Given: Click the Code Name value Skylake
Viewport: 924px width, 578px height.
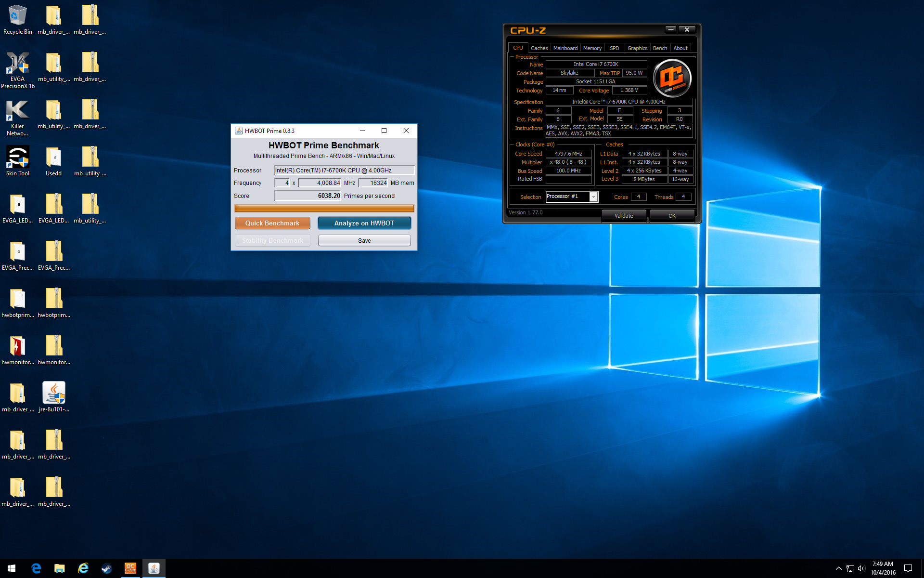Looking at the screenshot, I should click(x=569, y=73).
